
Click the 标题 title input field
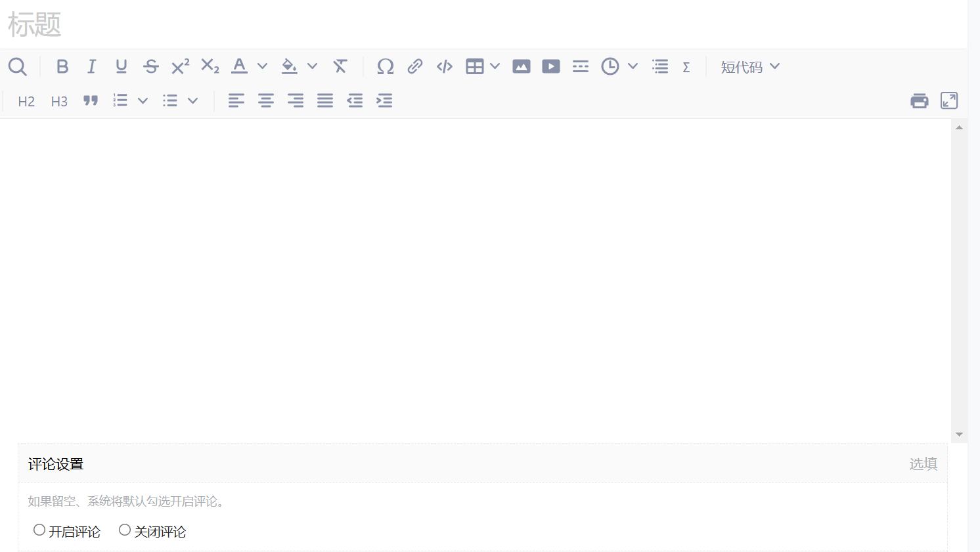tap(460, 25)
